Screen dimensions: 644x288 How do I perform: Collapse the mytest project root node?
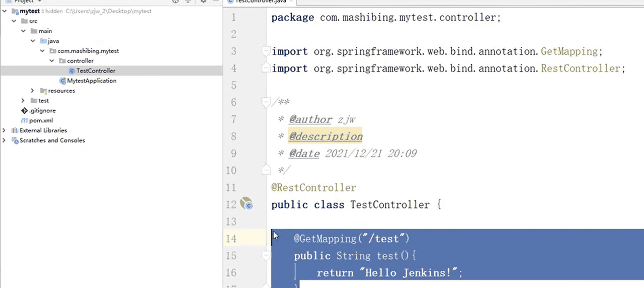pyautogui.click(x=5, y=11)
